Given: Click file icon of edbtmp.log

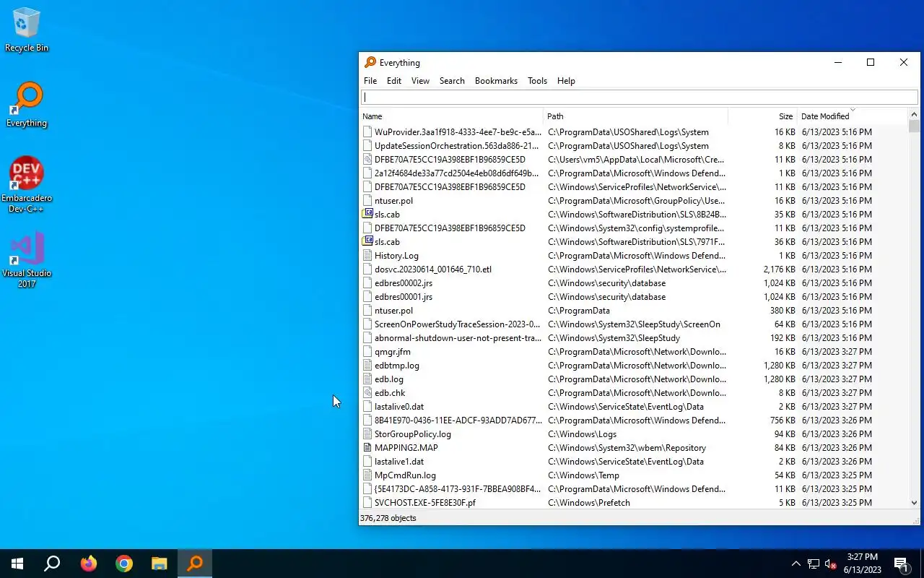Looking at the screenshot, I should 368,366.
